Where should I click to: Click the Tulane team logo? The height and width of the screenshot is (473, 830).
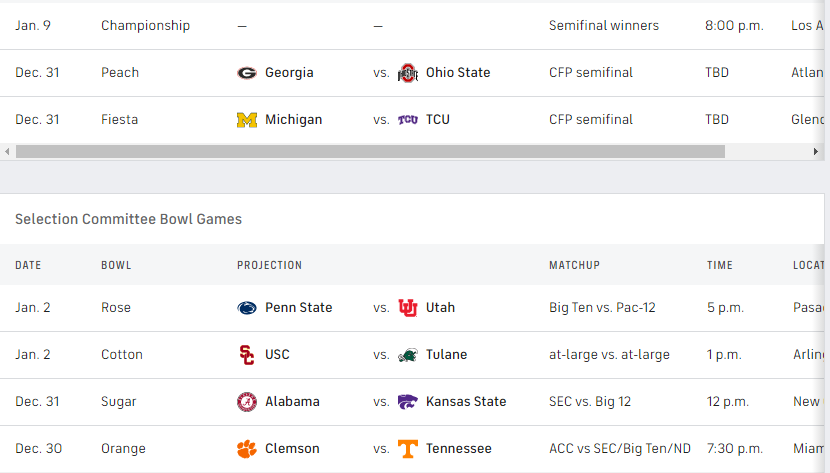pyautogui.click(x=408, y=355)
